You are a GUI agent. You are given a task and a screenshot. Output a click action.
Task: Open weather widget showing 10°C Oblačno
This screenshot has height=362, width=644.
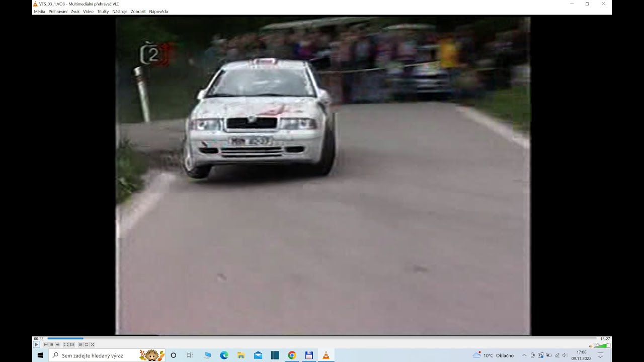coord(493,355)
